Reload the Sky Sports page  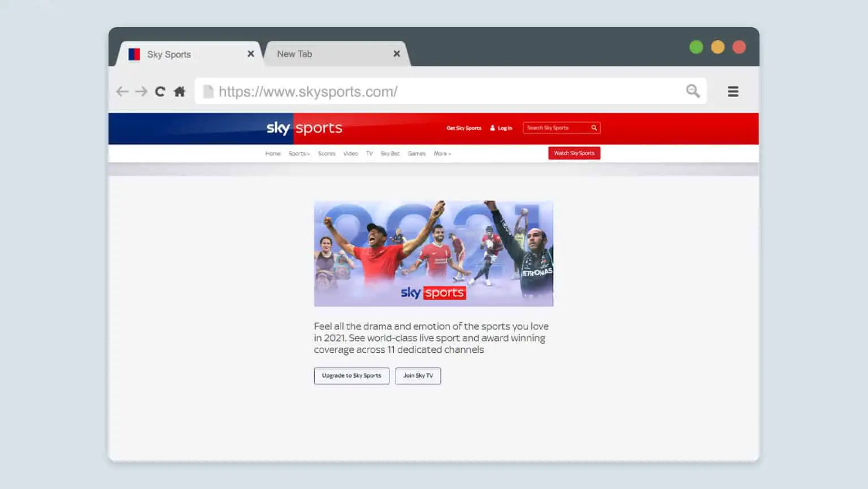(160, 91)
